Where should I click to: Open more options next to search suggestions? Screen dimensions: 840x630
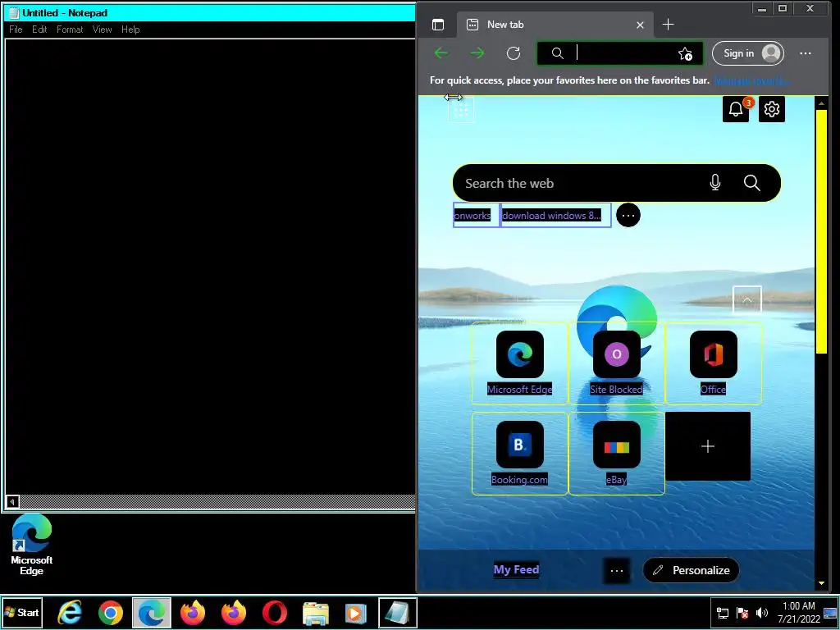click(x=628, y=216)
